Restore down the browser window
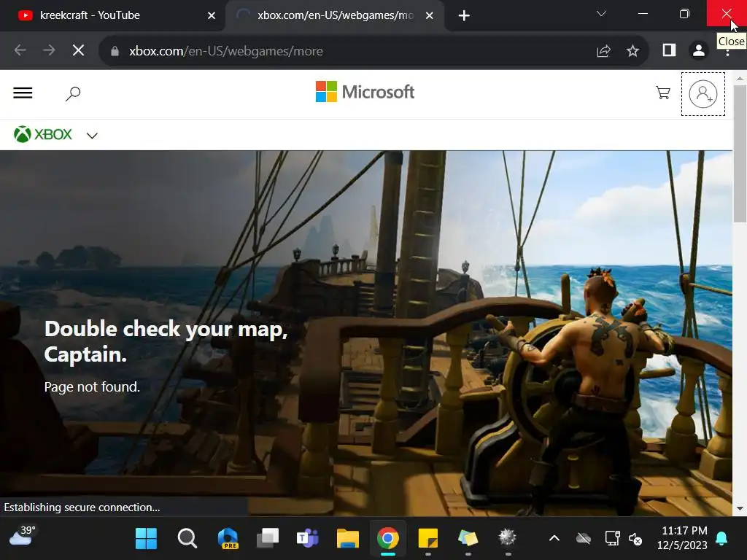 tap(684, 14)
